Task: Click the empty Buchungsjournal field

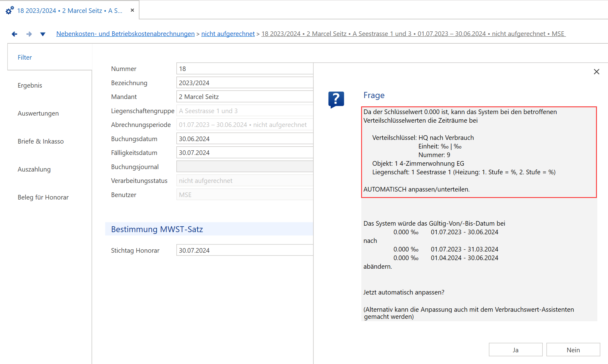Action: (x=245, y=167)
